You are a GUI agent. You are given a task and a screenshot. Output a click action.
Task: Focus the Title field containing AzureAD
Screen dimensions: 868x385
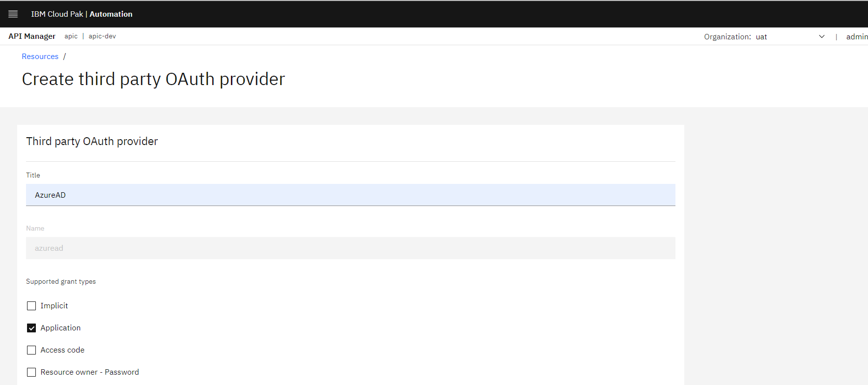coord(350,195)
